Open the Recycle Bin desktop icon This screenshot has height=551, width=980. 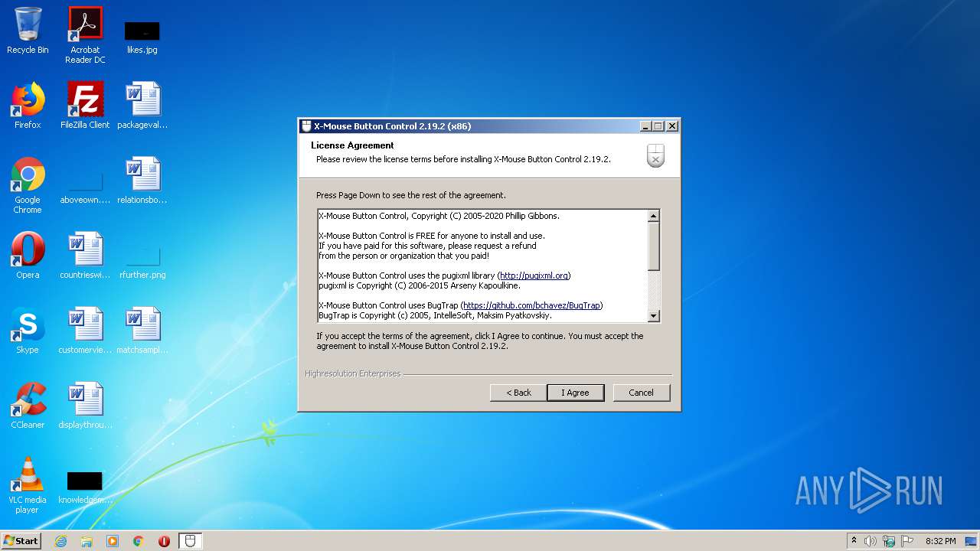tap(28, 31)
